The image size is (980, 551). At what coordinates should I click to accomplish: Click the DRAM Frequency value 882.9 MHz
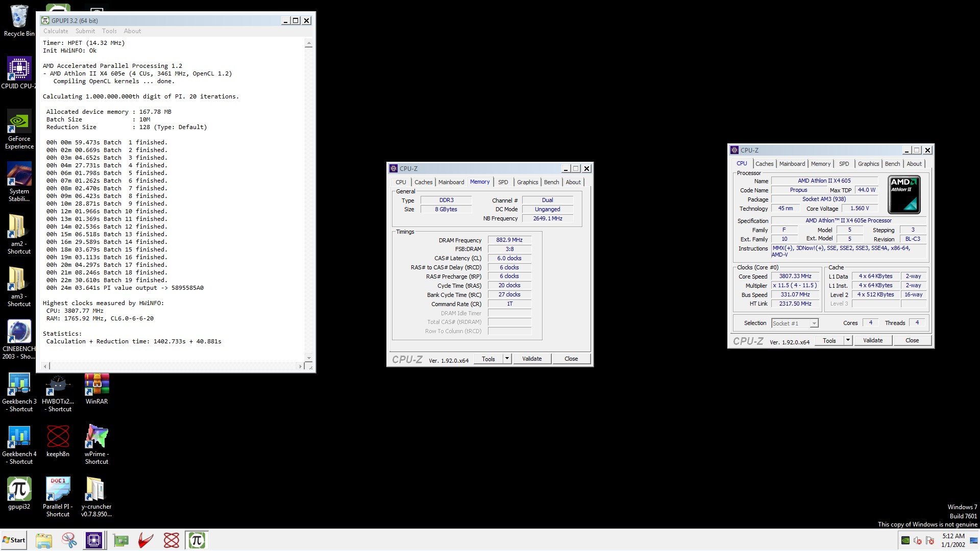(509, 240)
